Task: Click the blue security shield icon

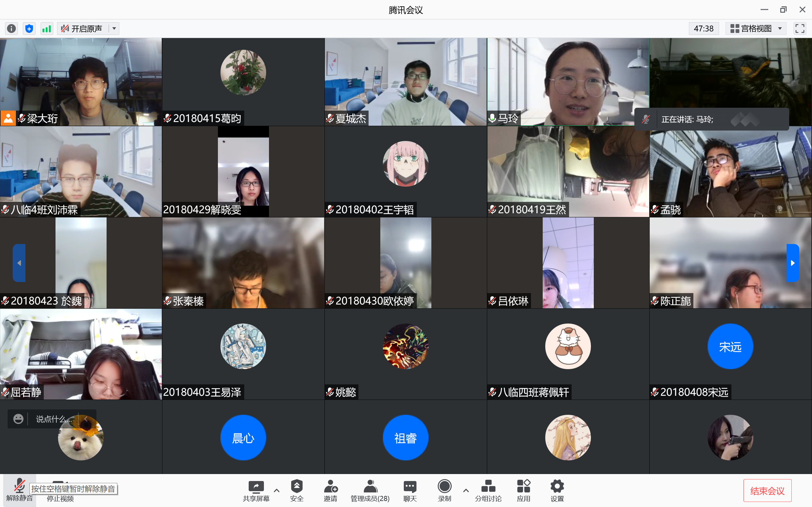Action: click(29, 29)
